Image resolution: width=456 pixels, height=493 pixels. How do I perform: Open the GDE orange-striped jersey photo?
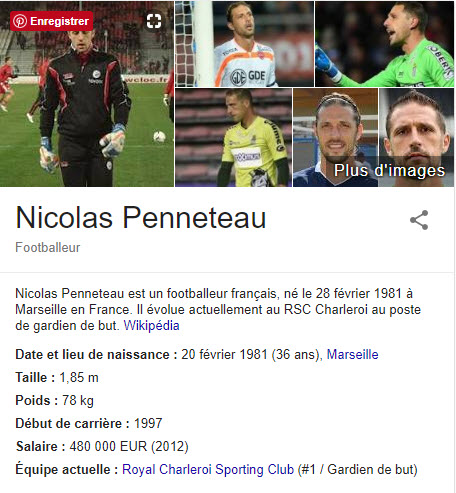click(244, 44)
